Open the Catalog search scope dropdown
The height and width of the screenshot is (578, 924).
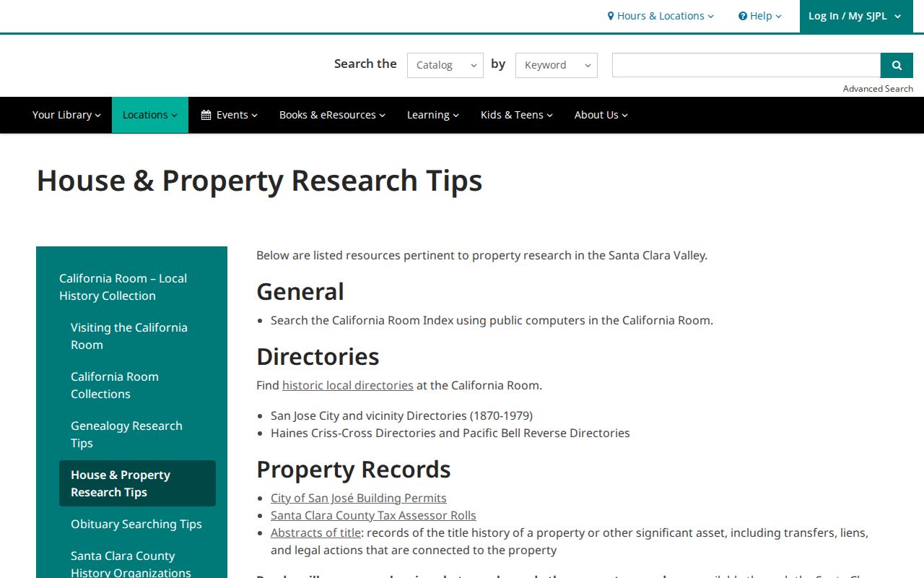point(445,65)
